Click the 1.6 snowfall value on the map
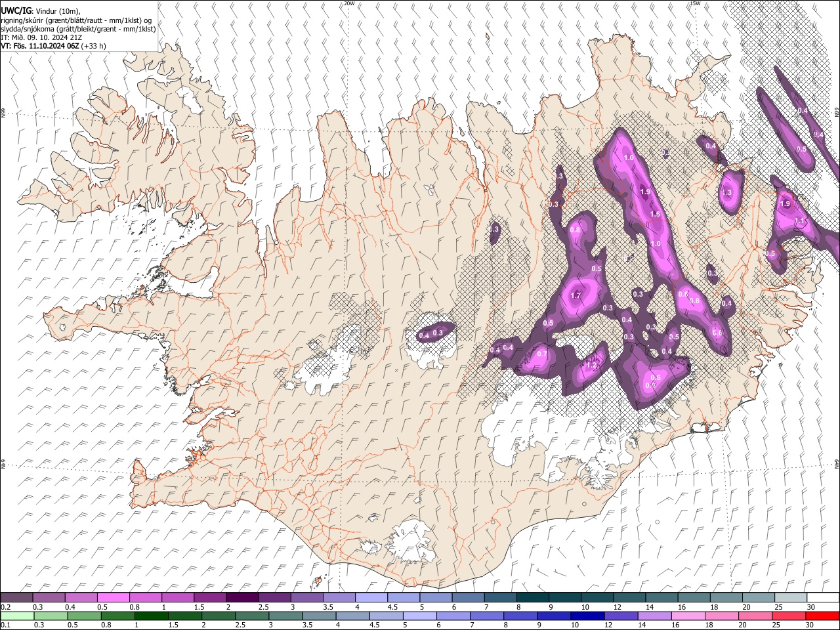This screenshot has width=840, height=630. [655, 215]
